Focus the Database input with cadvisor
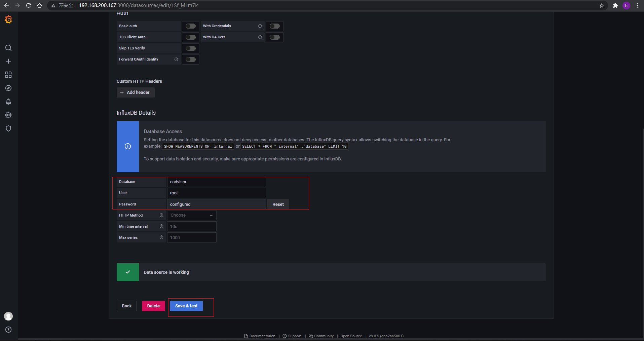 coord(217,182)
